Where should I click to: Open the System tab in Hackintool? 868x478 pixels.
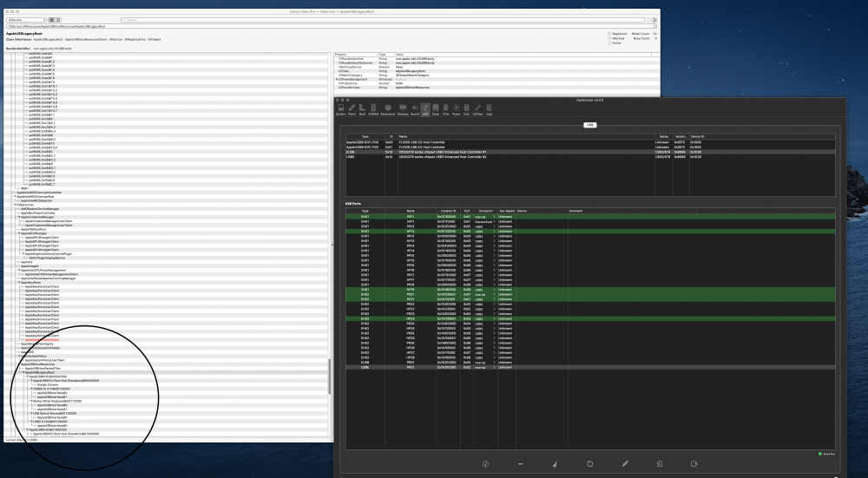[x=341, y=109]
